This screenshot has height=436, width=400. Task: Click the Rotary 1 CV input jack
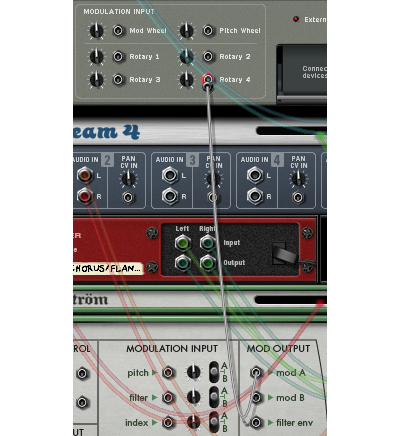point(118,56)
